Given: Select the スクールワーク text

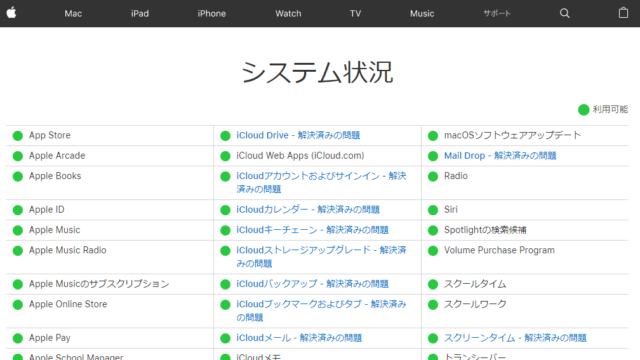Looking at the screenshot, I should 475,304.
